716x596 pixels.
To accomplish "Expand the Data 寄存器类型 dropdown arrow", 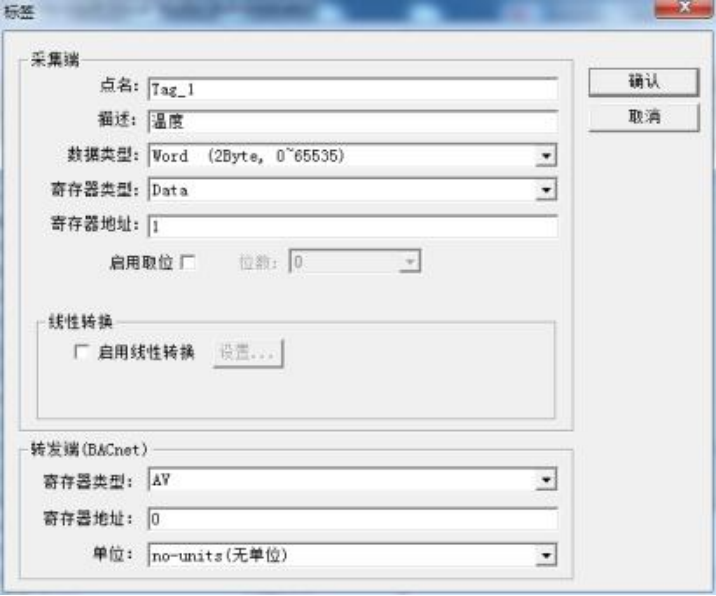I will point(546,190).
